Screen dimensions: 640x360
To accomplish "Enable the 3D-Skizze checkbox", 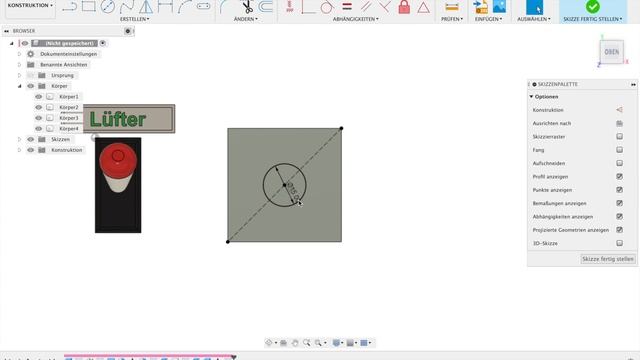I will [x=619, y=243].
